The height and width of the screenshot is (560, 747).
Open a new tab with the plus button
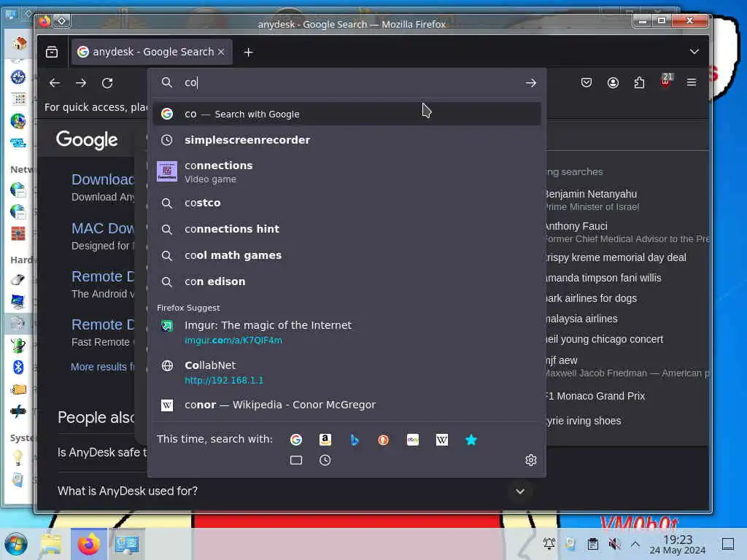click(248, 52)
